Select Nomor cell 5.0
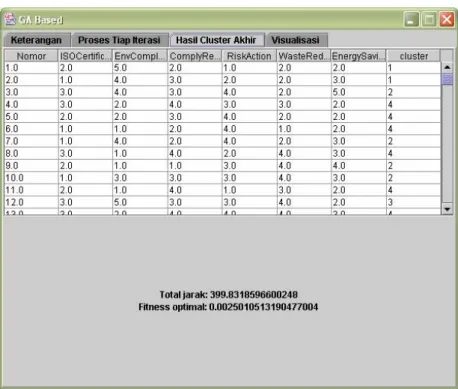 coord(31,117)
